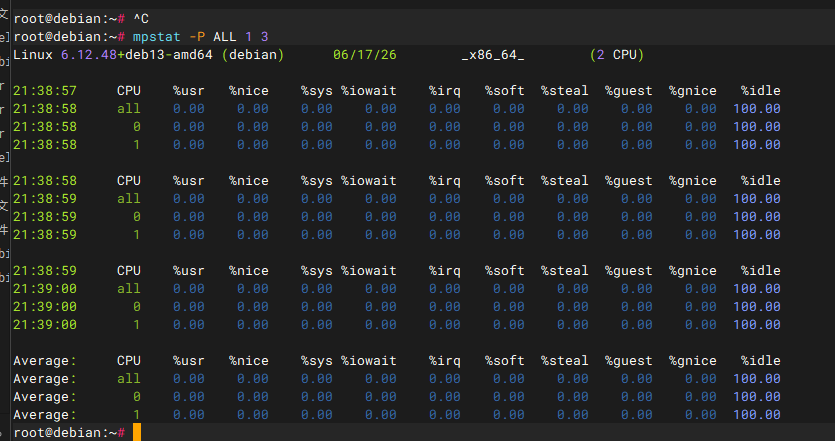
Task: Click the %idle header in the Average block
Action: (x=760, y=361)
